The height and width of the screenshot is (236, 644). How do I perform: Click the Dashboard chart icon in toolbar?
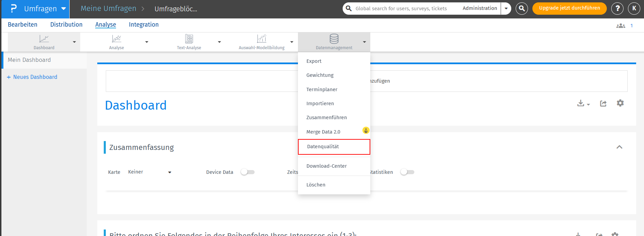click(44, 39)
